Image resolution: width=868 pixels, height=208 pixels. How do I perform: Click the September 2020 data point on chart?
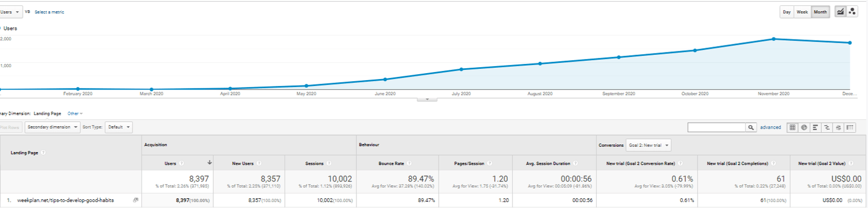(x=618, y=57)
